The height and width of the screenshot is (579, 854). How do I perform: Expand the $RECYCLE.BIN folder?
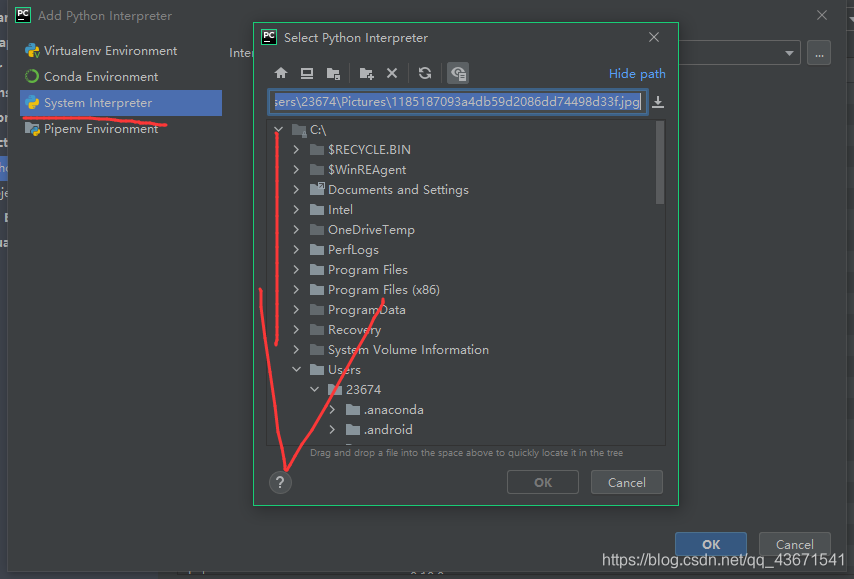pos(296,149)
